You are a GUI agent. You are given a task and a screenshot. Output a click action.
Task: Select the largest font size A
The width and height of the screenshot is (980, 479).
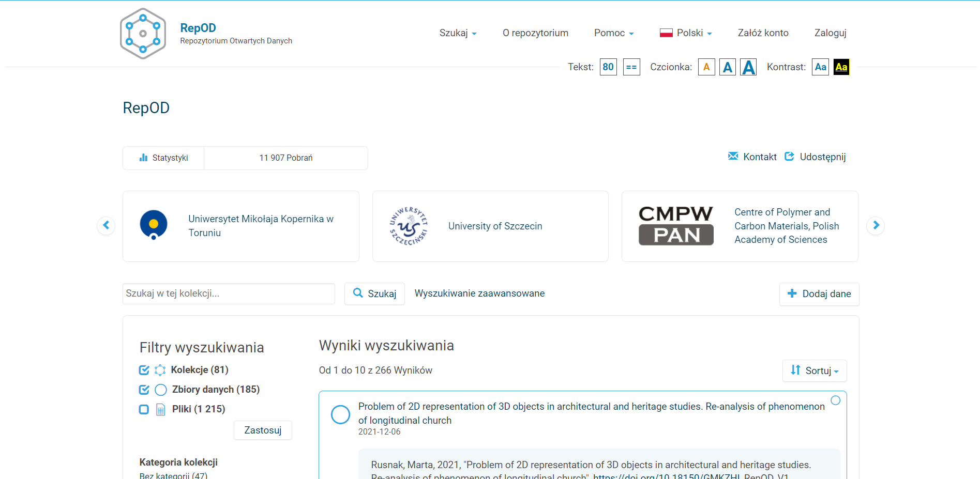pyautogui.click(x=748, y=67)
